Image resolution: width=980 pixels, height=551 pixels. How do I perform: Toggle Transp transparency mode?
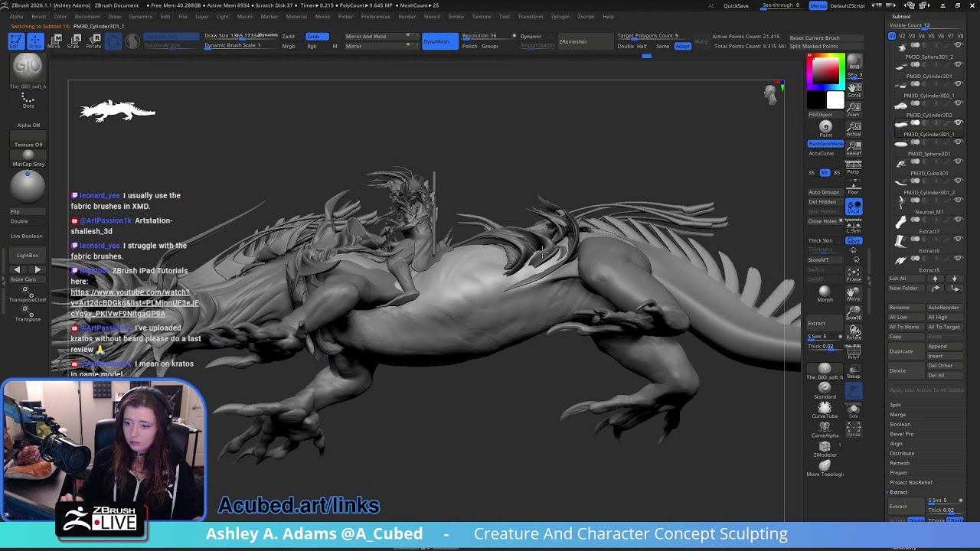click(x=854, y=371)
